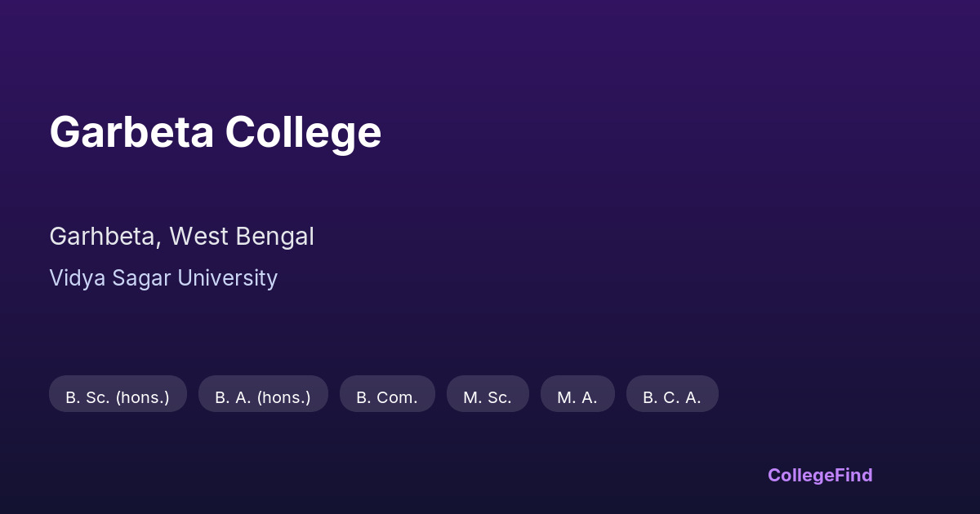This screenshot has height=514, width=980.
Task: Click "(hons.)" inside the B. Sc. chip
Action: click(x=142, y=397)
